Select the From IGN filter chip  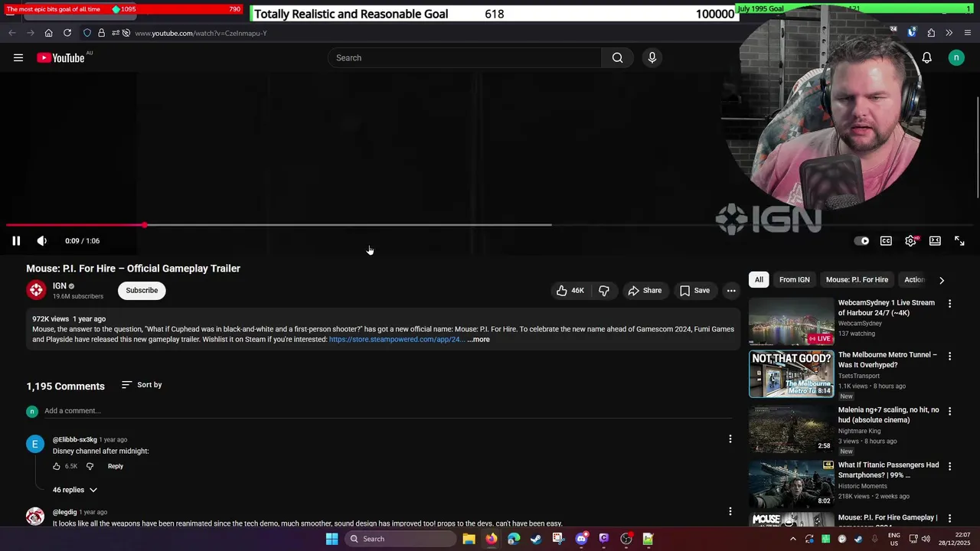pyautogui.click(x=794, y=279)
